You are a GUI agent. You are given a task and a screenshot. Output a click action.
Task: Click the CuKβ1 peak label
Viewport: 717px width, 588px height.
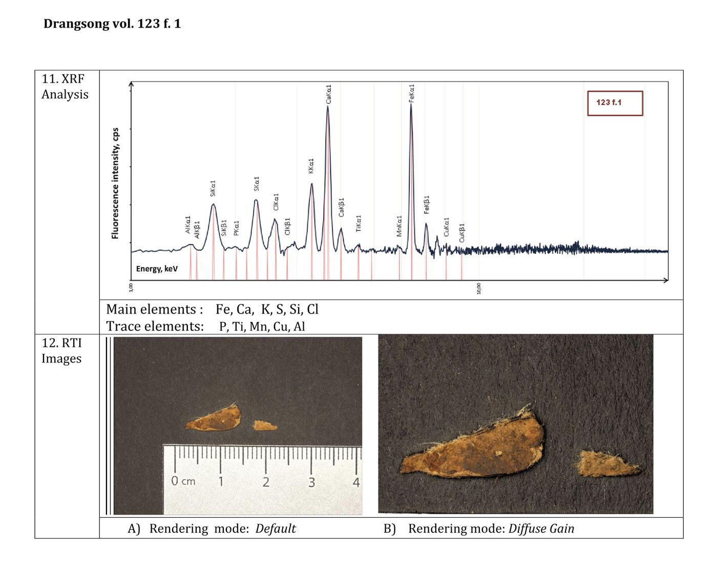pos(462,233)
